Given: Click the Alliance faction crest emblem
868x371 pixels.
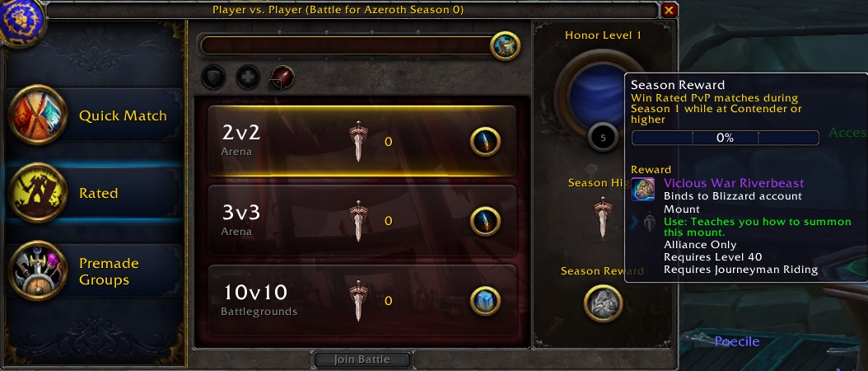Looking at the screenshot, I should click(x=22, y=22).
